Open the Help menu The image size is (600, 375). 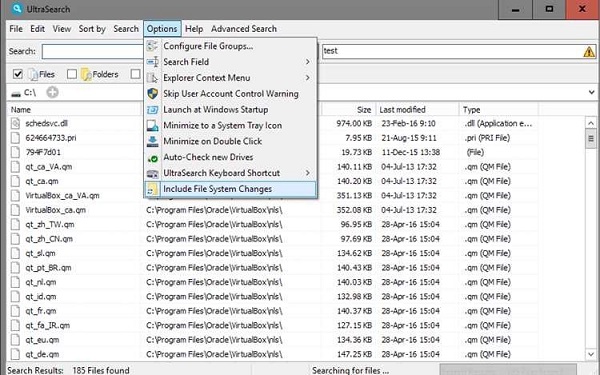tap(194, 29)
